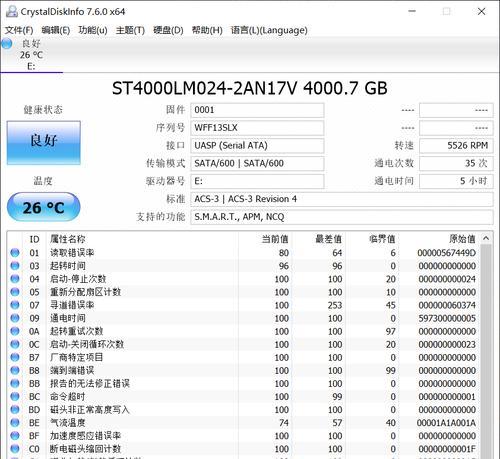Click the 通电次数 label
The image size is (500, 459).
394,163
